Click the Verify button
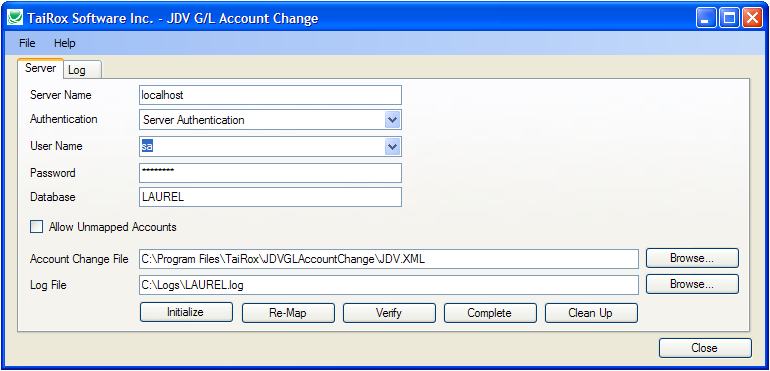This screenshot has height=371, width=770. [x=389, y=313]
